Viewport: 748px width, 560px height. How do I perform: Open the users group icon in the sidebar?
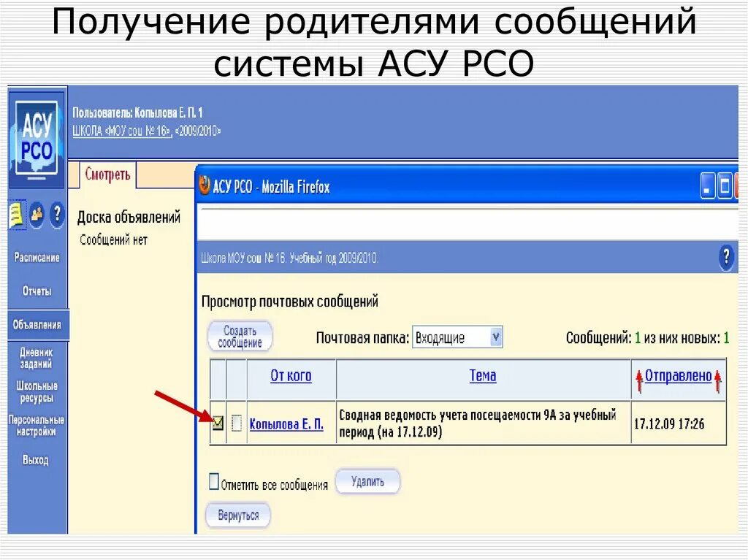pyautogui.click(x=37, y=215)
